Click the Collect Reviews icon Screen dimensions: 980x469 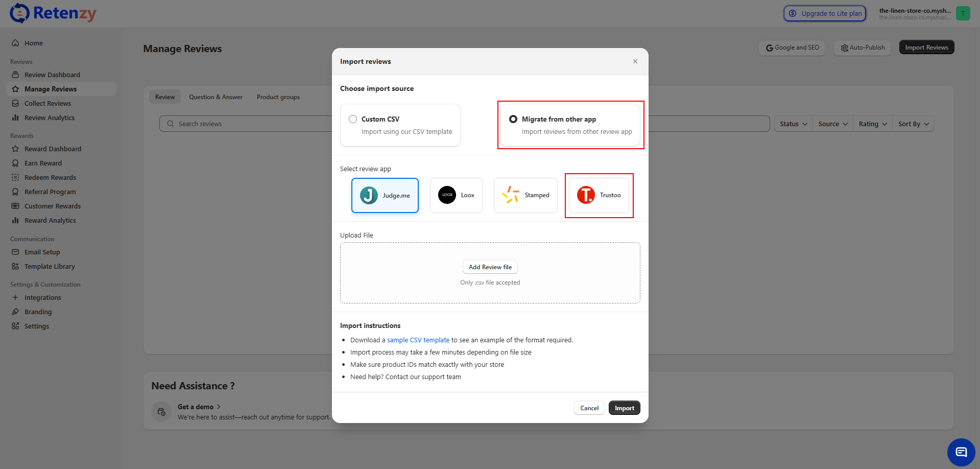click(15, 103)
